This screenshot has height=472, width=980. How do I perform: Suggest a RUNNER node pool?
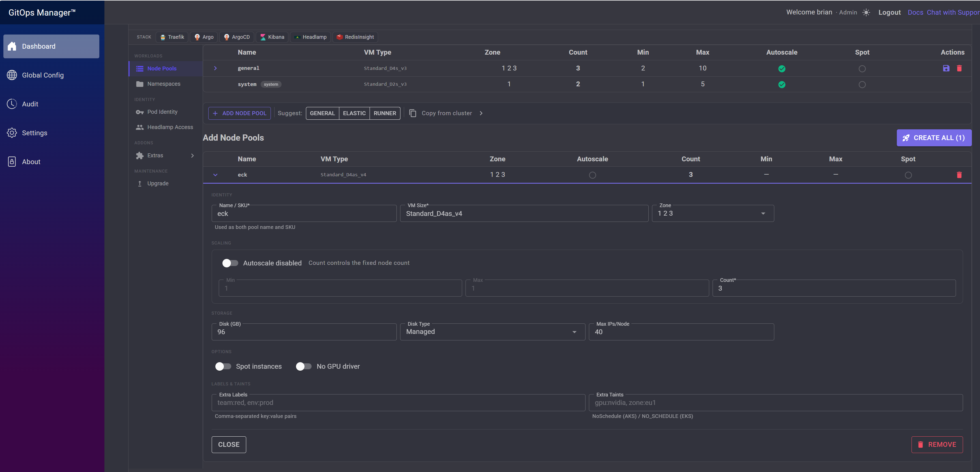tap(385, 113)
